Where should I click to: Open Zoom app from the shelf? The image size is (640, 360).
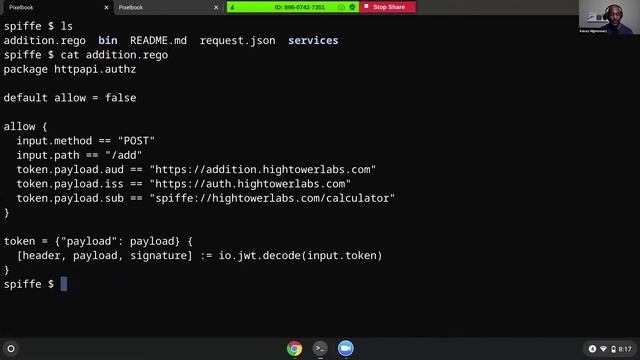345,348
